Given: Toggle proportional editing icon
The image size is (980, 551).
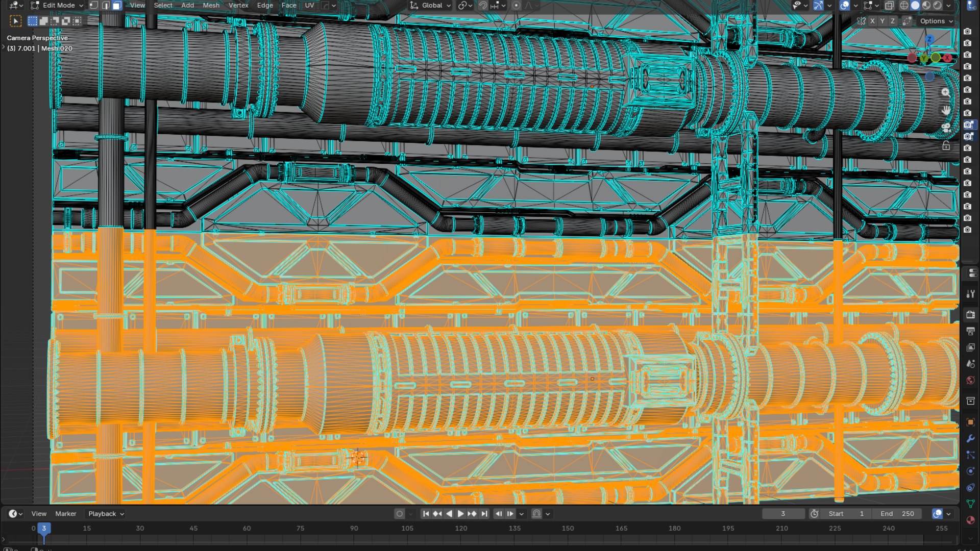Looking at the screenshot, I should coord(516,6).
